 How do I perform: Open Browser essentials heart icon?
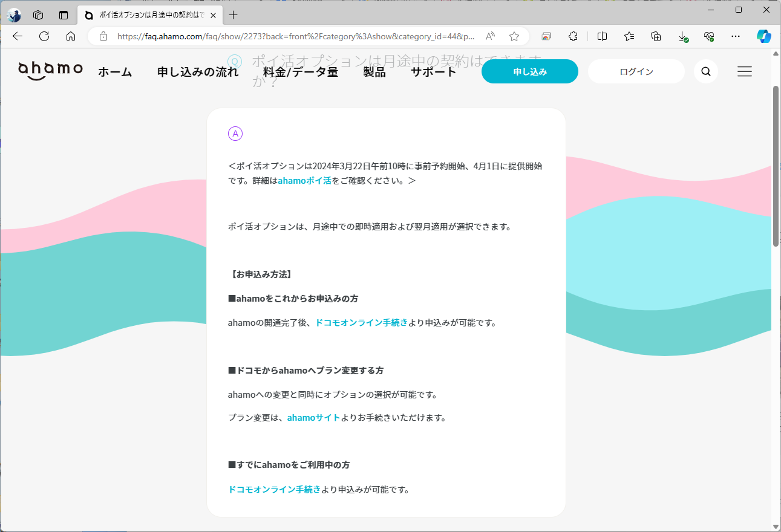click(x=710, y=36)
